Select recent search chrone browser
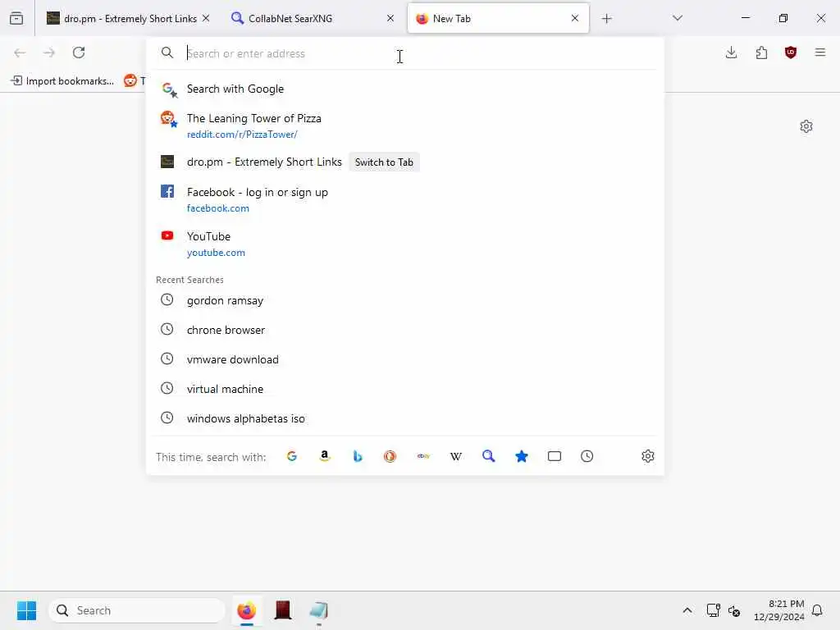This screenshot has width=840, height=630. pyautogui.click(x=405, y=330)
